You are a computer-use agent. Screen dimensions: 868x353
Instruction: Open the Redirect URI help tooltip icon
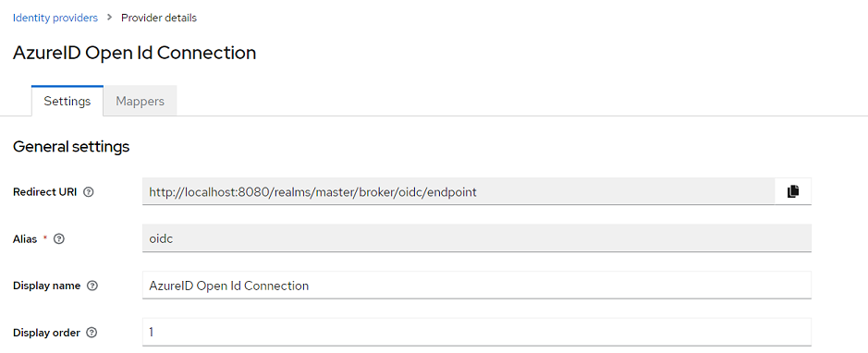(88, 192)
